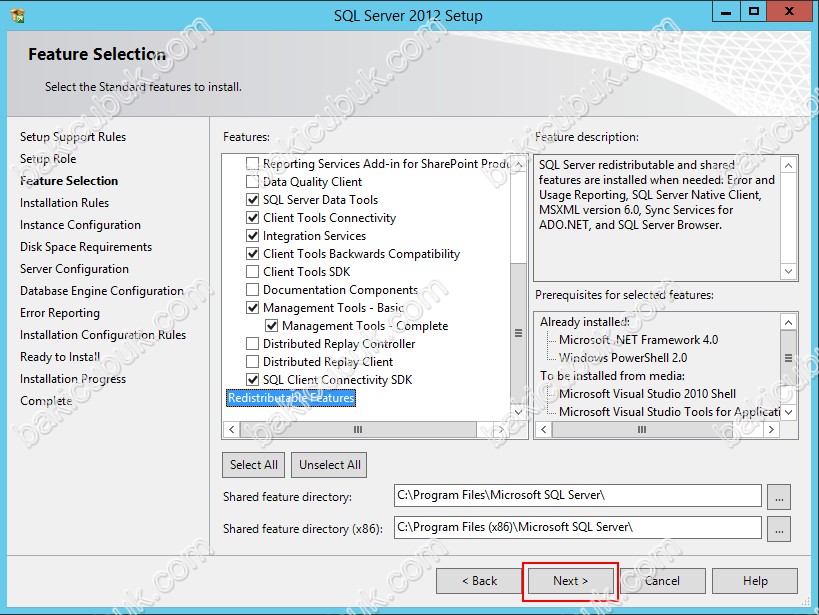
Task: Click Database Engine Configuration step
Action: (102, 291)
